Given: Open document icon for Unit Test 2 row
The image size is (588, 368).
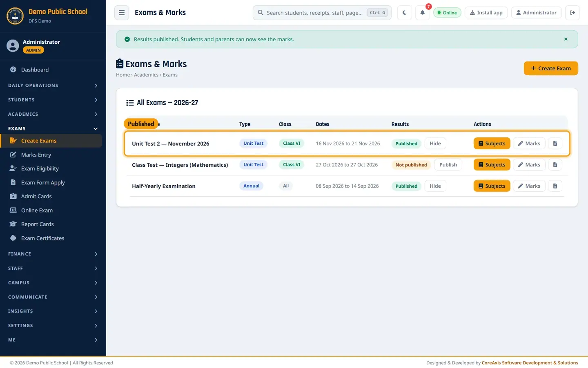Looking at the screenshot, I should point(555,144).
